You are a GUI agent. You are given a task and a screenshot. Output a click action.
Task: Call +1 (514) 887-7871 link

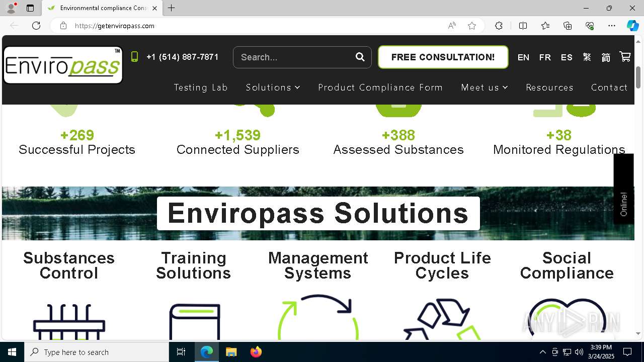(x=182, y=57)
